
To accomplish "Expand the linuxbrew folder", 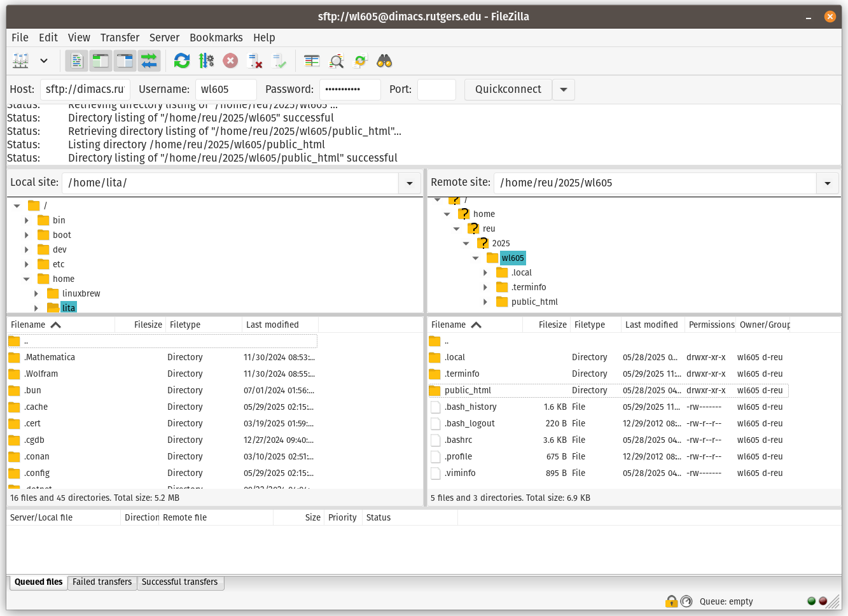I will point(36,293).
